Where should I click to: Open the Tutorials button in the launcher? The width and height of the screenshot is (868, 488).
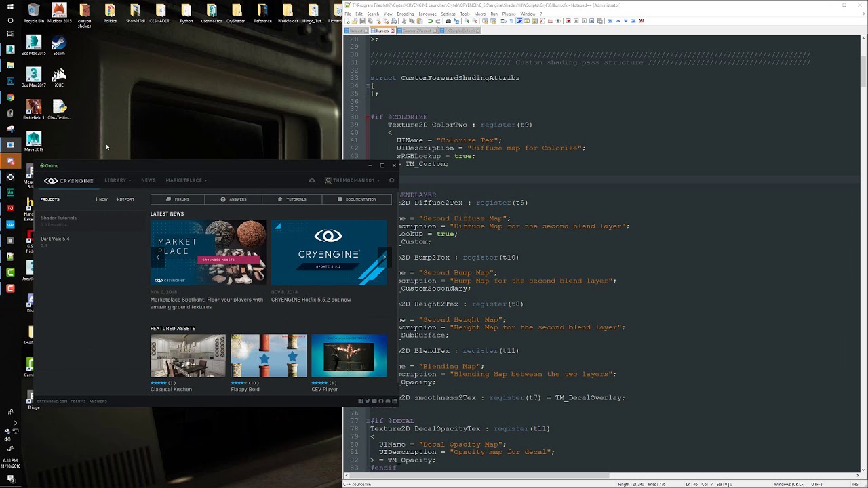pyautogui.click(x=292, y=199)
